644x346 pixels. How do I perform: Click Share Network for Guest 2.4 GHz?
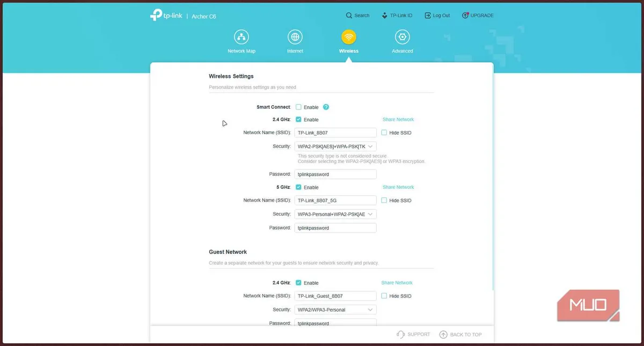(397, 283)
